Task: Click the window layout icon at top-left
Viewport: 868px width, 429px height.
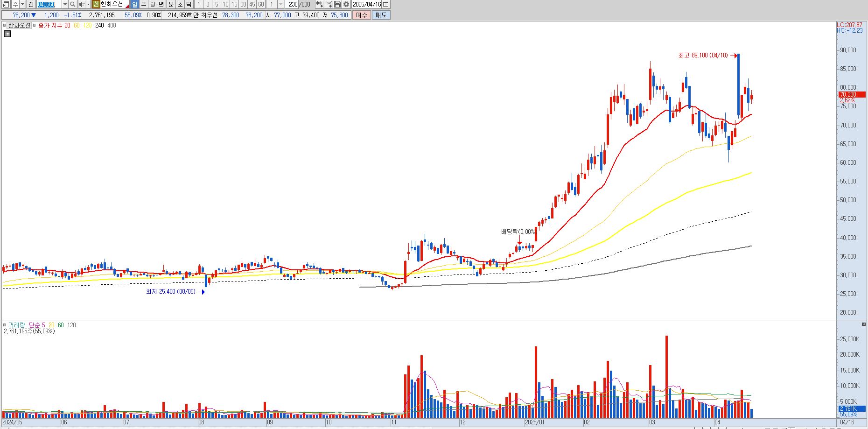Action: tap(6, 4)
